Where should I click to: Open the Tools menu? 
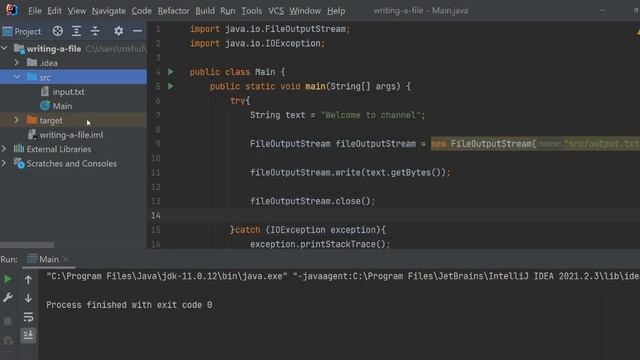pyautogui.click(x=251, y=11)
